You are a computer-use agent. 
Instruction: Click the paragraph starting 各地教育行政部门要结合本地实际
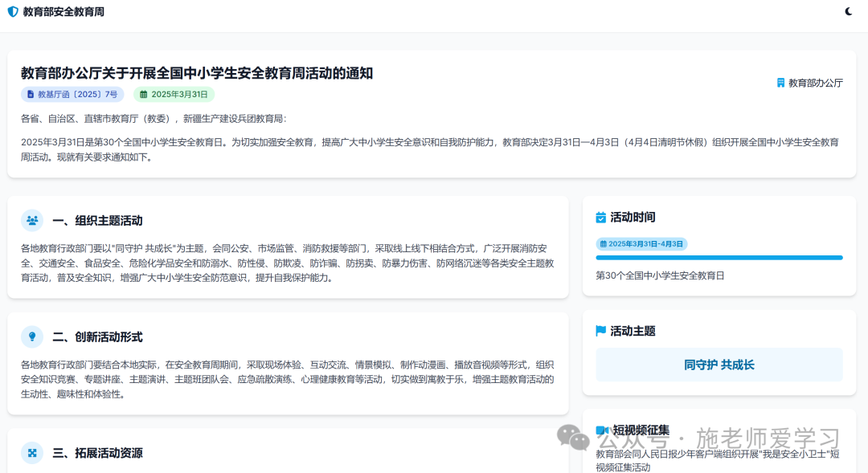pyautogui.click(x=287, y=380)
